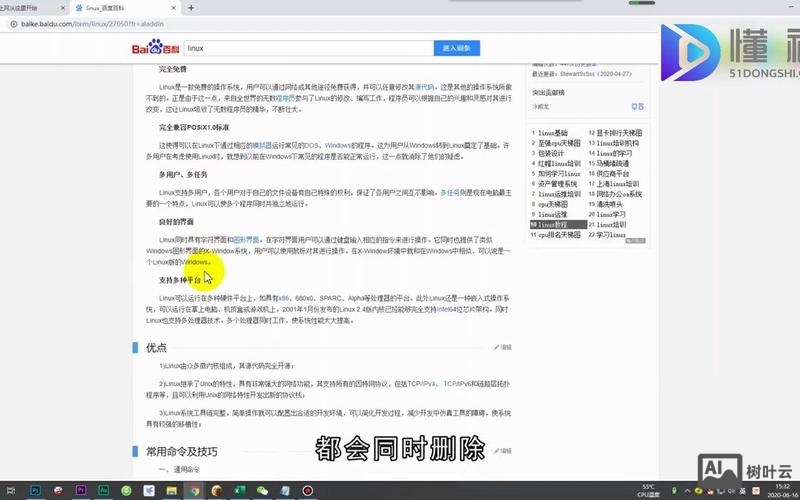
Task: Click the input method 英 tray icon
Action: pos(742,491)
